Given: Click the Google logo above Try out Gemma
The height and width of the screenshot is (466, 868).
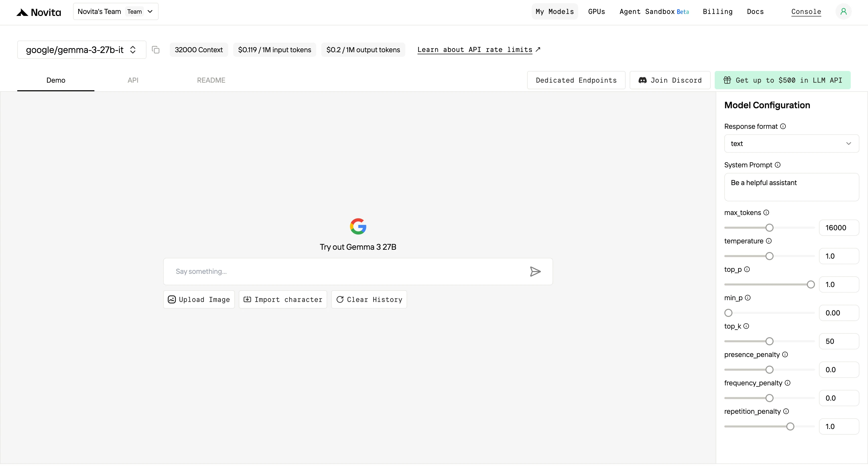Looking at the screenshot, I should pyautogui.click(x=358, y=226).
